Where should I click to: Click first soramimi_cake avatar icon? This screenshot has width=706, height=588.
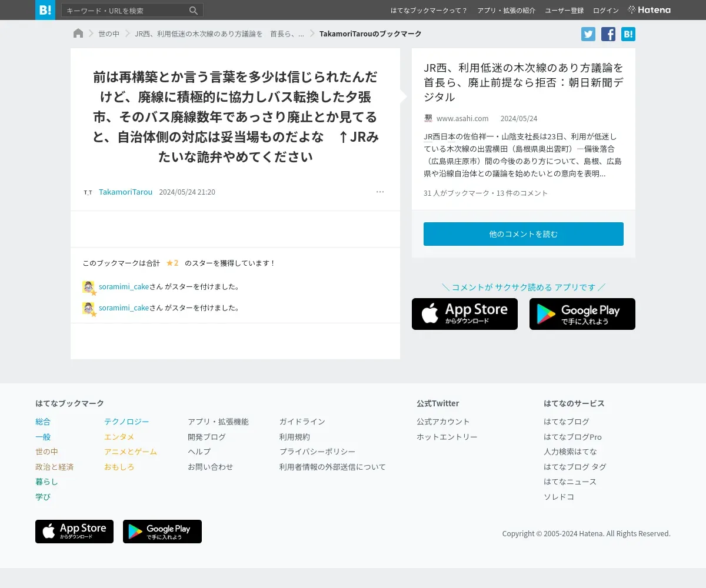tap(89, 287)
